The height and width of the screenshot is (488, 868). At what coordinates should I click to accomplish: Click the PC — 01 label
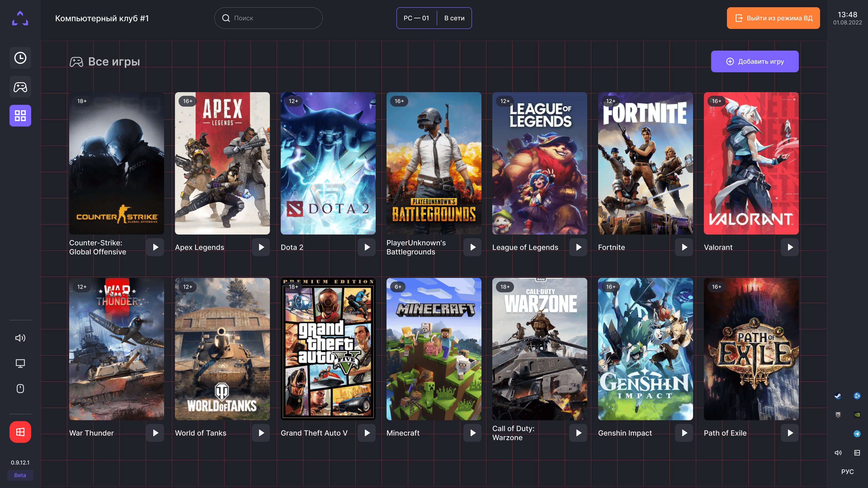click(x=416, y=18)
